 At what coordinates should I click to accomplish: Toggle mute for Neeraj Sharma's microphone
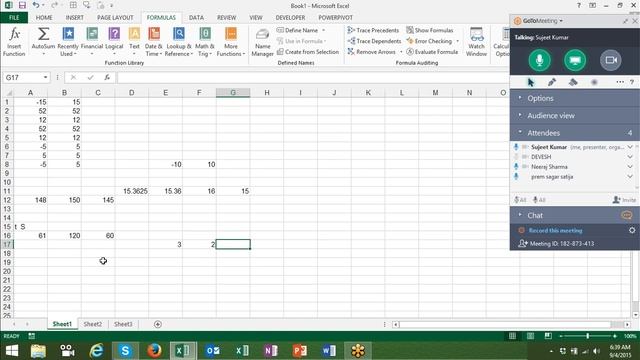click(x=516, y=167)
